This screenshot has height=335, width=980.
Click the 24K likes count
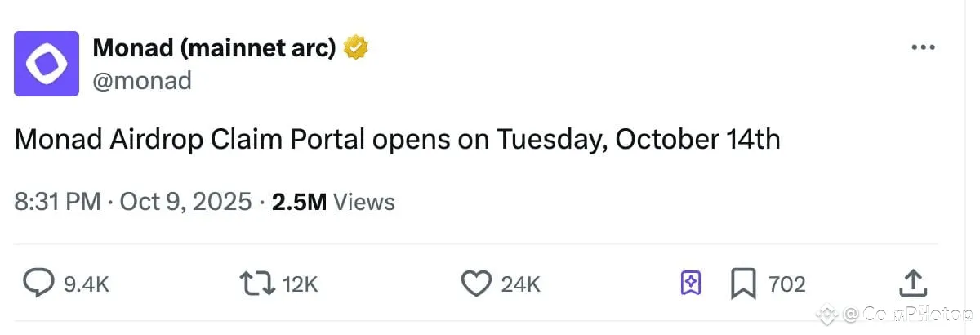point(520,284)
